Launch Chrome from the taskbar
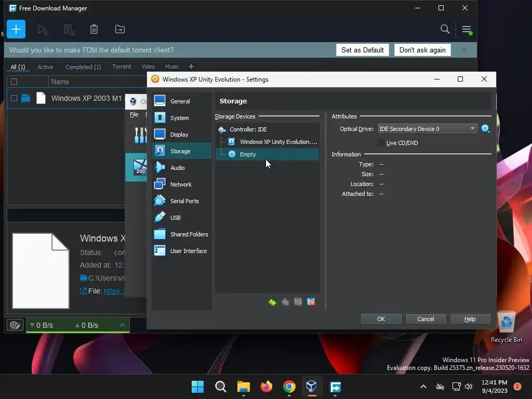The height and width of the screenshot is (399, 532). (x=289, y=387)
